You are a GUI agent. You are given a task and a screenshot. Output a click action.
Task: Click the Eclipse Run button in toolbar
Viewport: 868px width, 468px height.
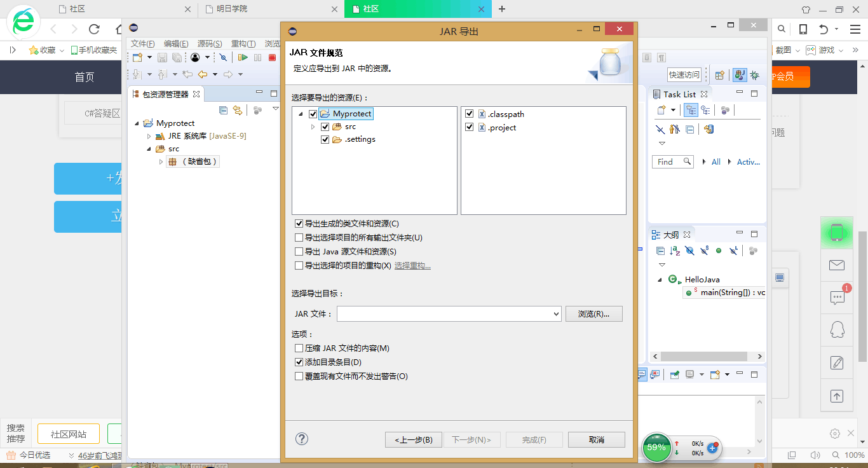coord(243,57)
